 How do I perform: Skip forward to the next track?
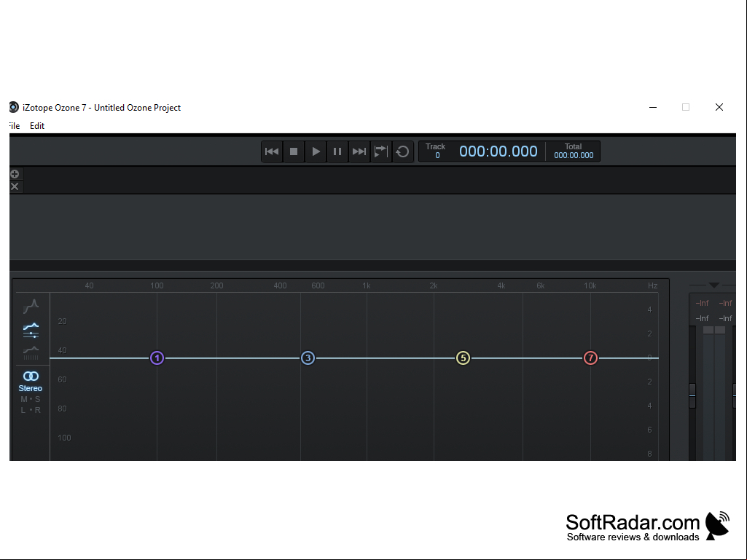pos(359,151)
